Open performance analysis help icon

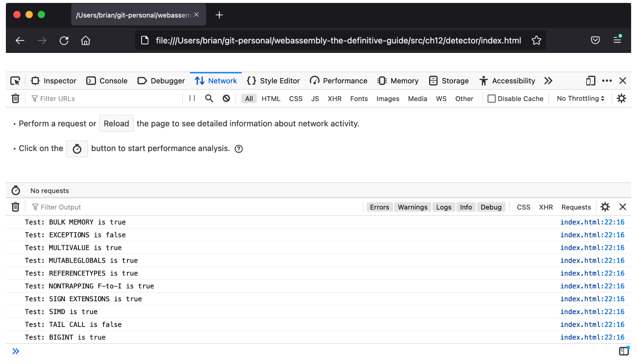pyautogui.click(x=239, y=149)
